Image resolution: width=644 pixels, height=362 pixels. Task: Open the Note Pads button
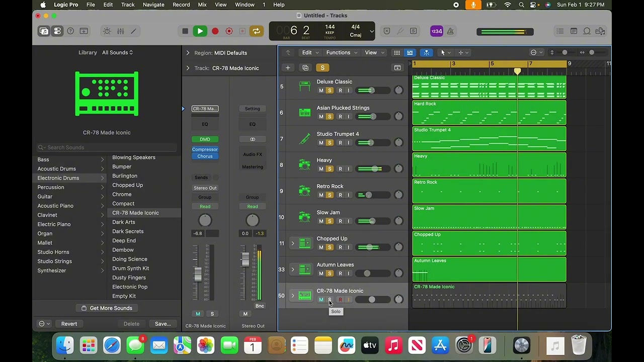pyautogui.click(x=574, y=31)
